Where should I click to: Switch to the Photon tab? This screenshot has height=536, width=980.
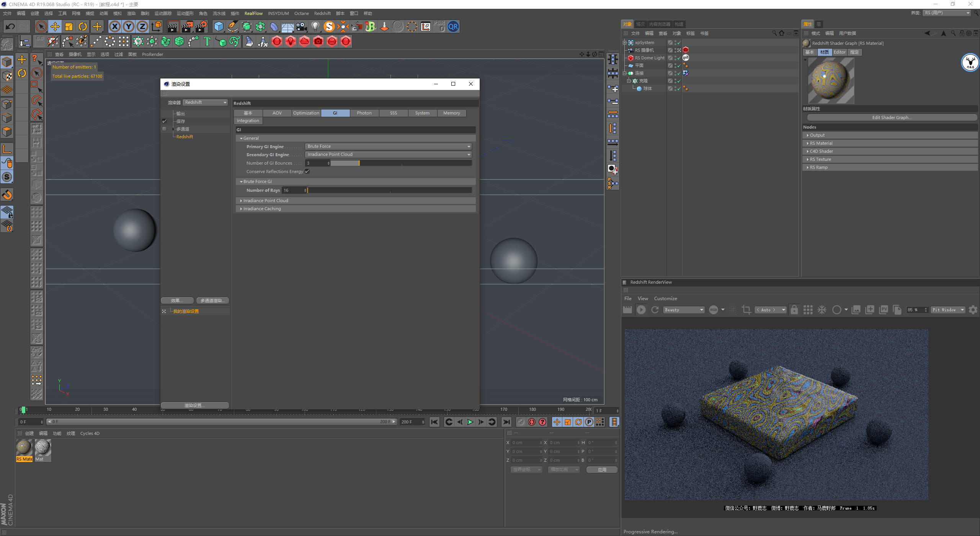tap(364, 113)
